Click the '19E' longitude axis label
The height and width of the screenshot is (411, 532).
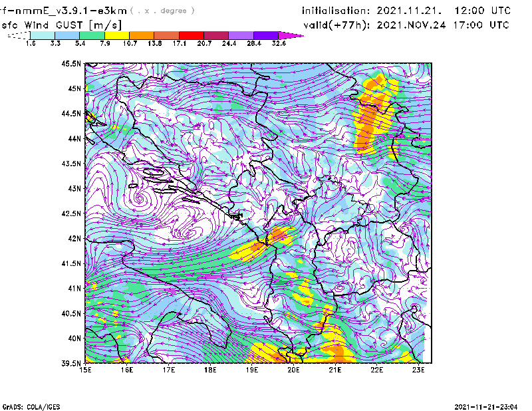tap(252, 370)
